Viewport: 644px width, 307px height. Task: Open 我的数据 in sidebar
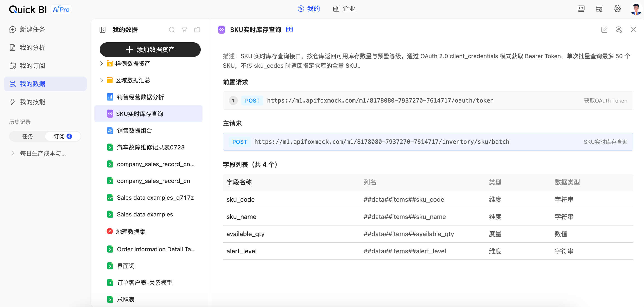pos(45,84)
